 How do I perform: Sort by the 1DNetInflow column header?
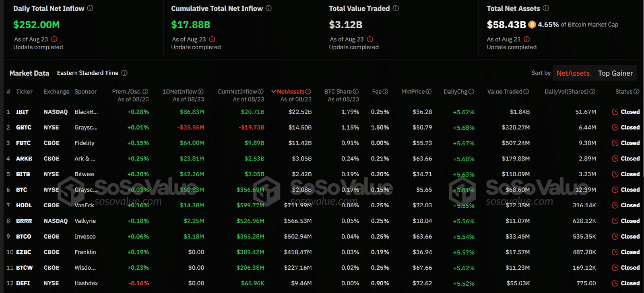[180, 92]
